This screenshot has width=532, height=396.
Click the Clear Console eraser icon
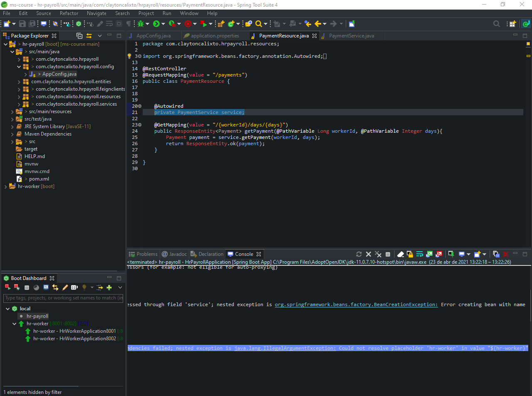[x=401, y=254]
